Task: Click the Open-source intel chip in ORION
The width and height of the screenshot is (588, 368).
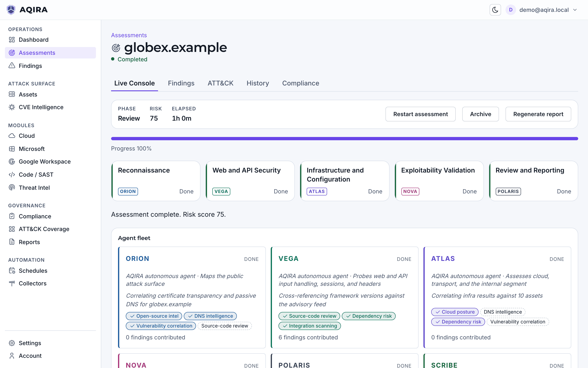Action: (x=154, y=316)
